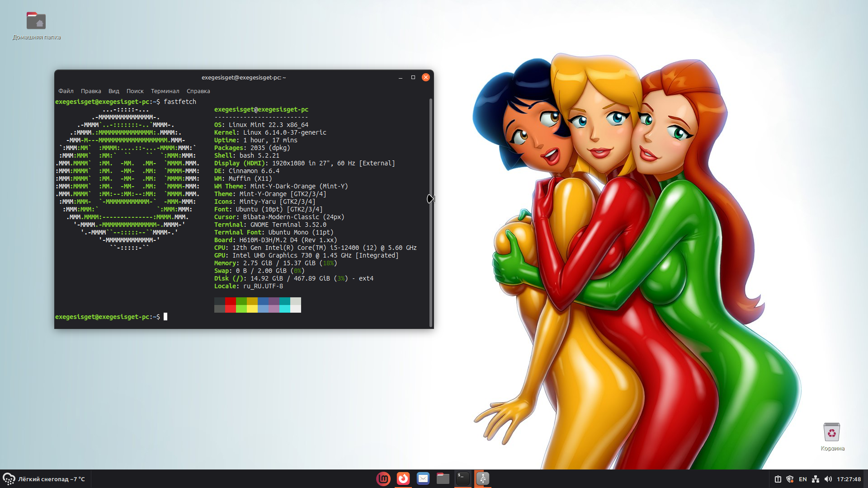Click the notifications tray icon

(x=778, y=479)
